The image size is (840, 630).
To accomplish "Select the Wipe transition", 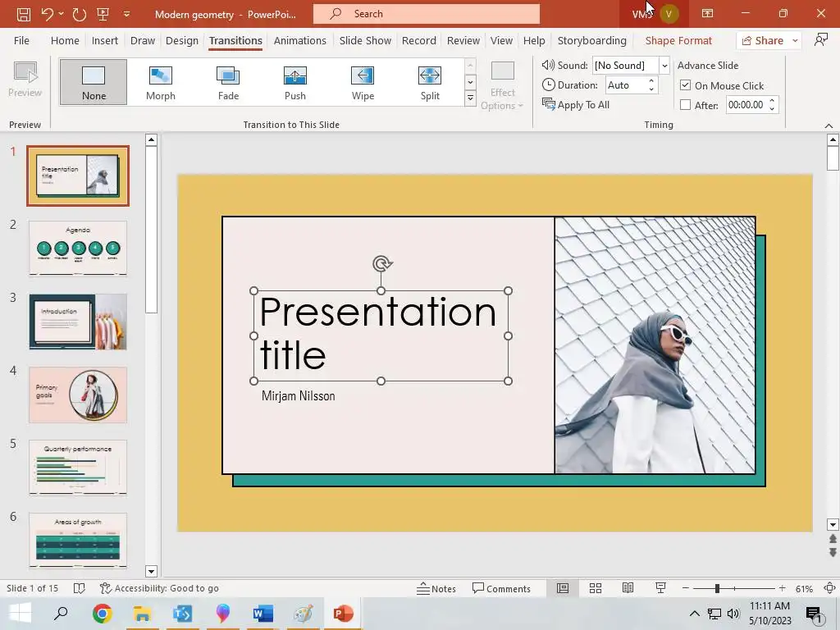I will [x=363, y=81].
